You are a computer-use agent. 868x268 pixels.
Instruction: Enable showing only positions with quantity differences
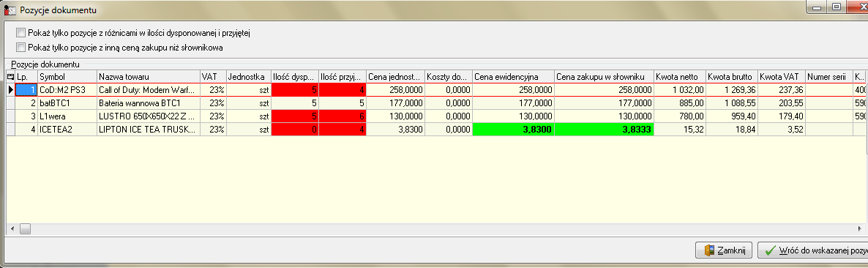coord(21,33)
